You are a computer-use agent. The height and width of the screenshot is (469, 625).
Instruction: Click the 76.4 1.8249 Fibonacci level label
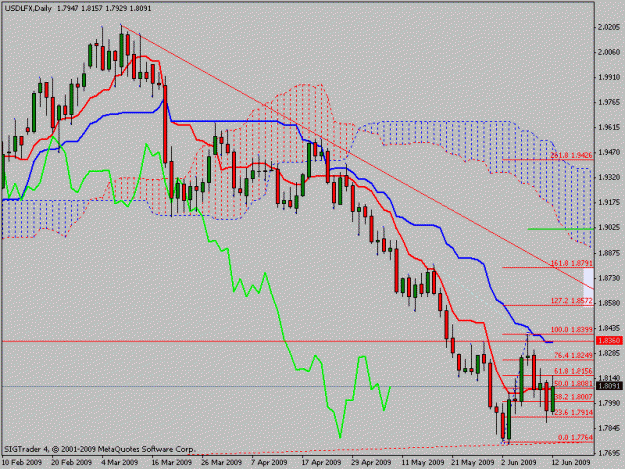tap(573, 355)
